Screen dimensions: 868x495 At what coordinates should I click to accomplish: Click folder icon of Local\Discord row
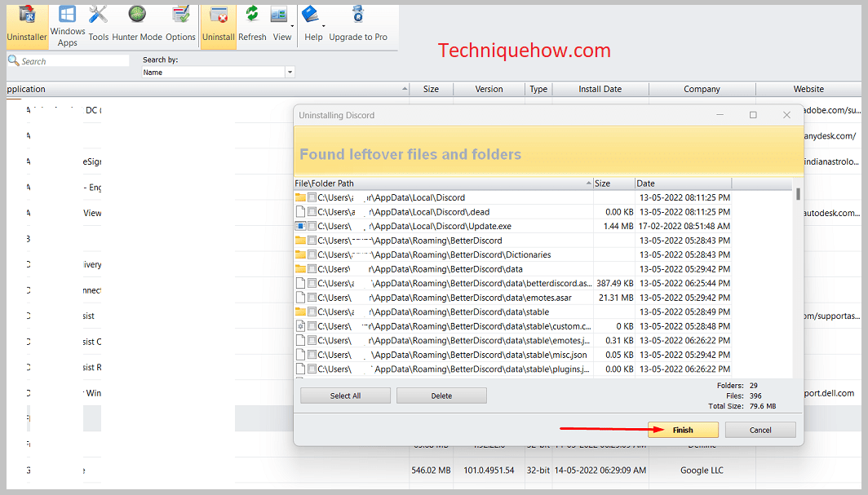[300, 197]
